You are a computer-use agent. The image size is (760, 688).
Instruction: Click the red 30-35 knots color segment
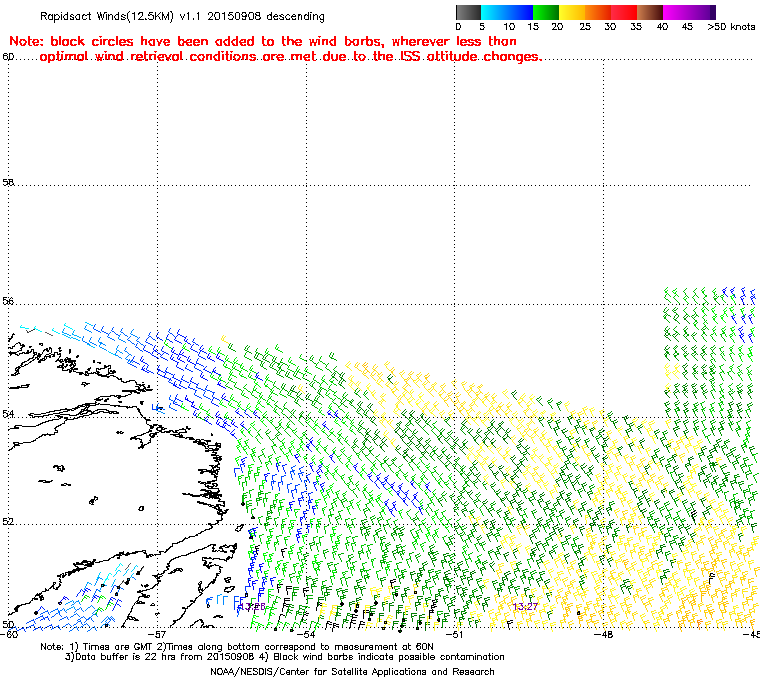[624, 12]
